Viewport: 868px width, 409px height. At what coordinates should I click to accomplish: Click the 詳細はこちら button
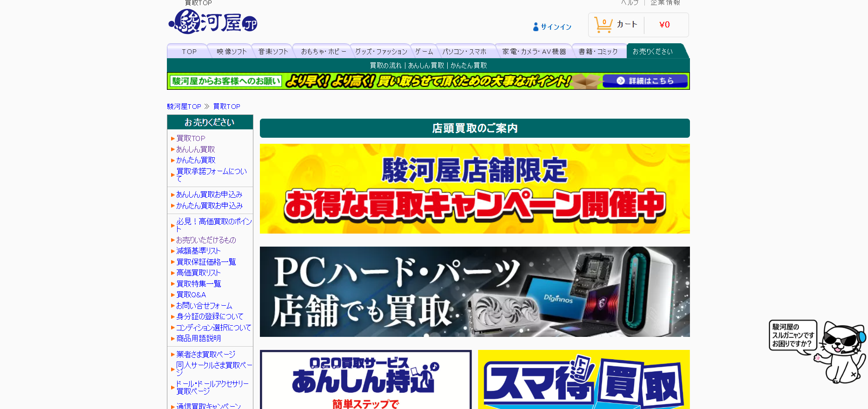(645, 81)
